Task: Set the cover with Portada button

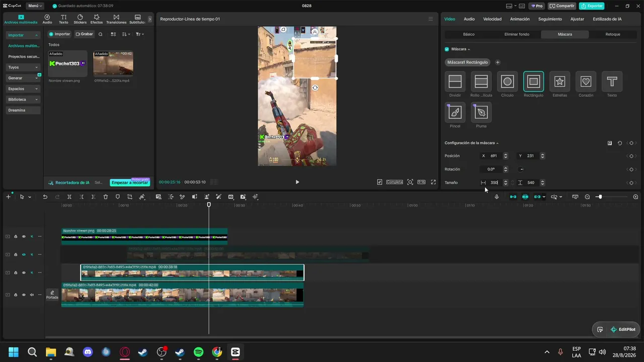Action: [52, 295]
